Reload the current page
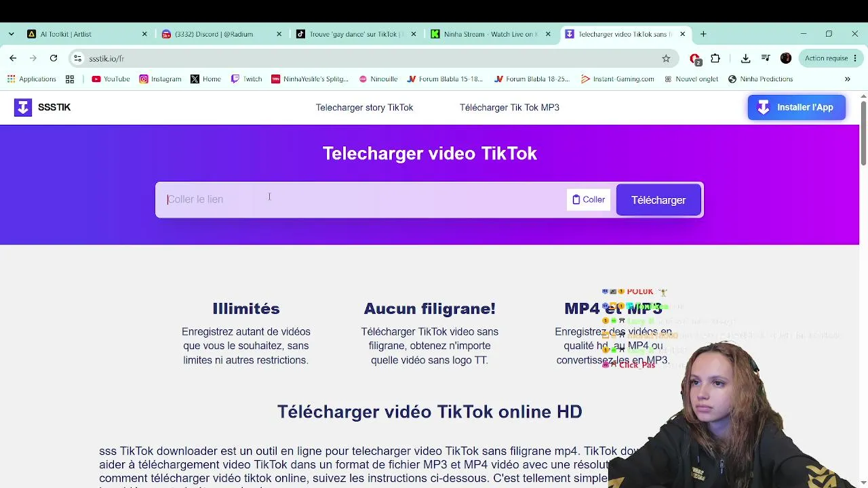The image size is (868, 488). 54,58
